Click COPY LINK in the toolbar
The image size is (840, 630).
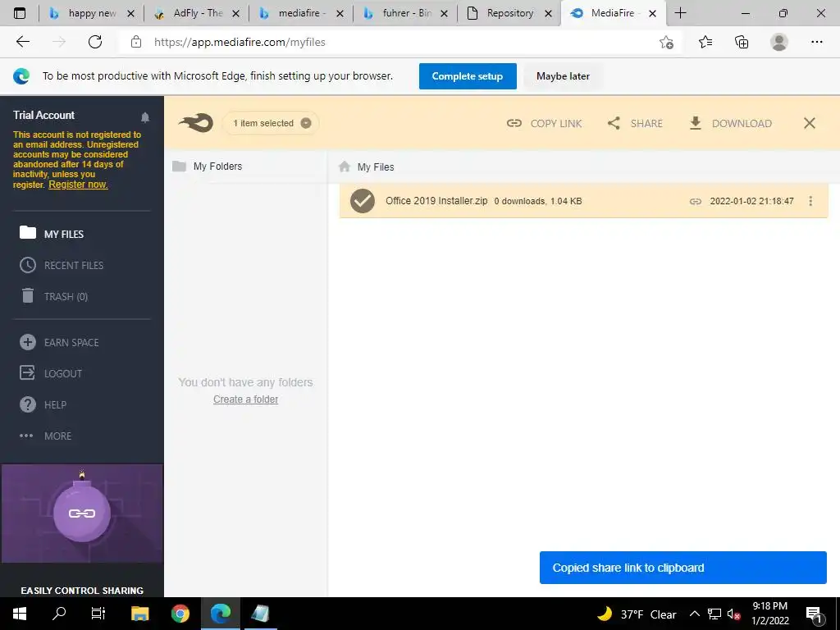click(544, 123)
